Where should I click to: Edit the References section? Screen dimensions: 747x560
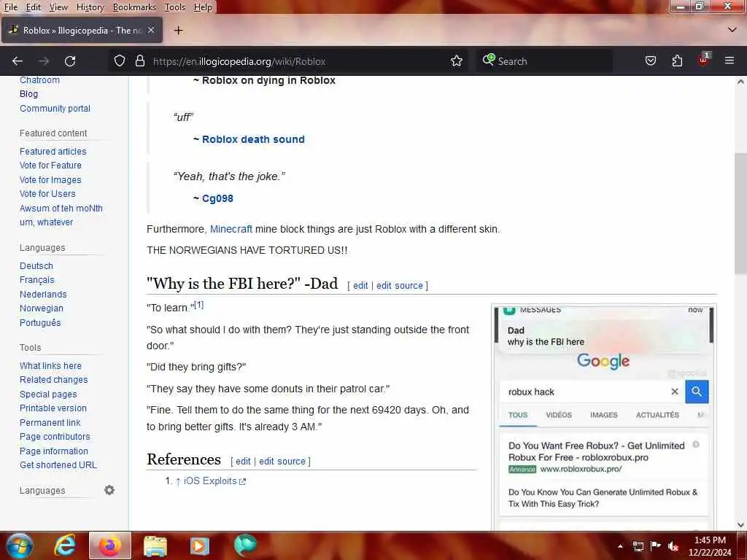click(242, 462)
